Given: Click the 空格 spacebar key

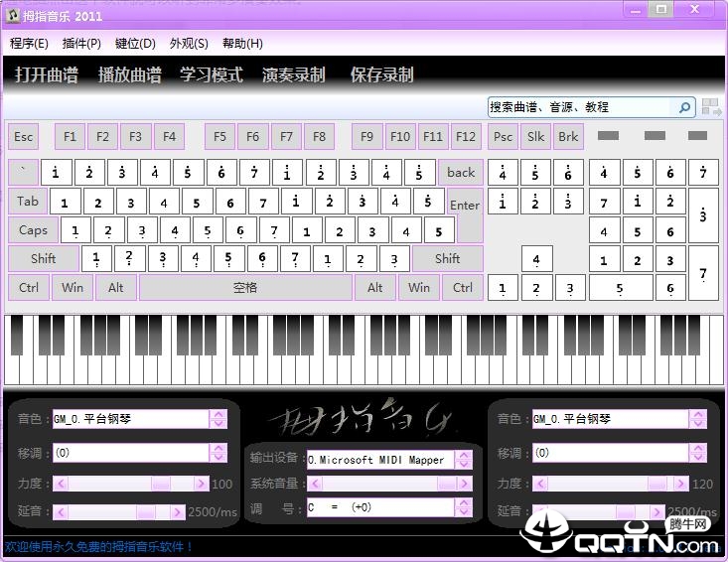Looking at the screenshot, I should click(x=245, y=288).
